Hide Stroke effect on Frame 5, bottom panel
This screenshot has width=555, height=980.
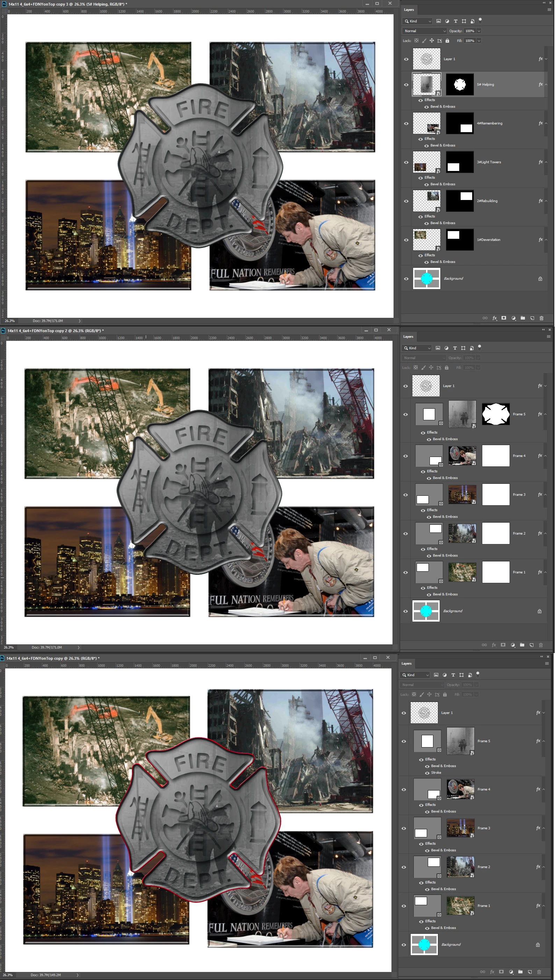pyautogui.click(x=427, y=773)
